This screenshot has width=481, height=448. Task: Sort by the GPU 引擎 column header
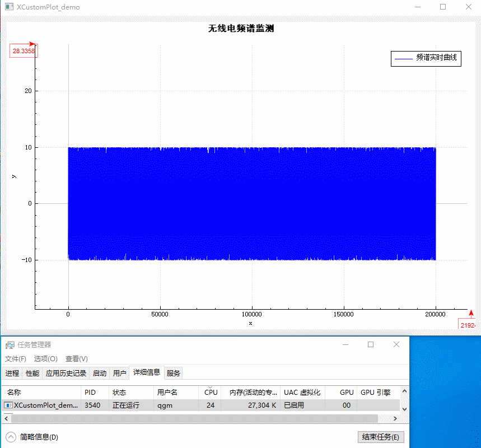point(378,392)
